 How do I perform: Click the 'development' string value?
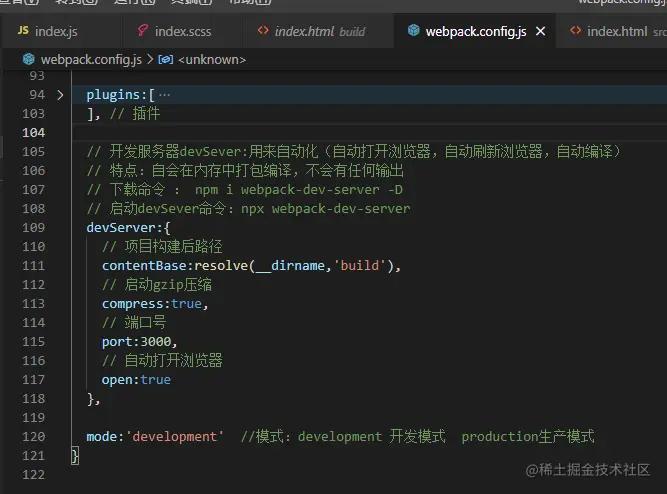(x=175, y=437)
